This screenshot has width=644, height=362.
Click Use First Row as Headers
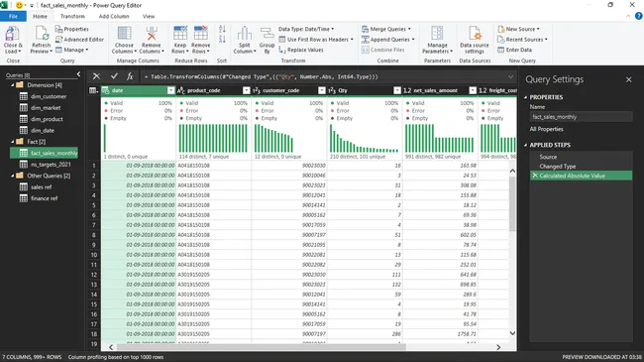click(x=316, y=40)
